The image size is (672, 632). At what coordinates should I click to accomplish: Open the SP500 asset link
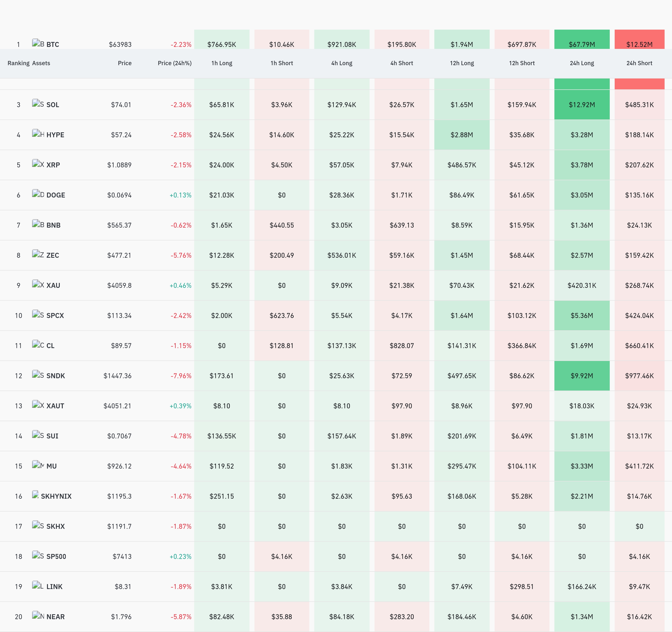point(56,556)
